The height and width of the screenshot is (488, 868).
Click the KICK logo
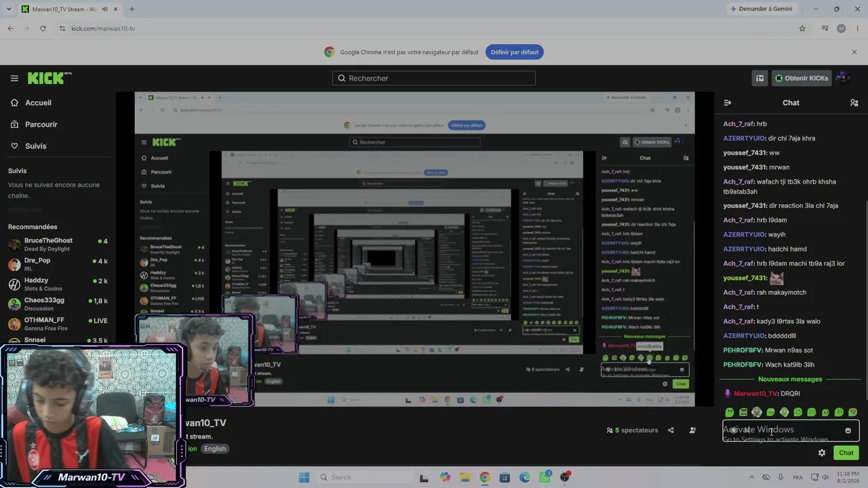(x=50, y=78)
